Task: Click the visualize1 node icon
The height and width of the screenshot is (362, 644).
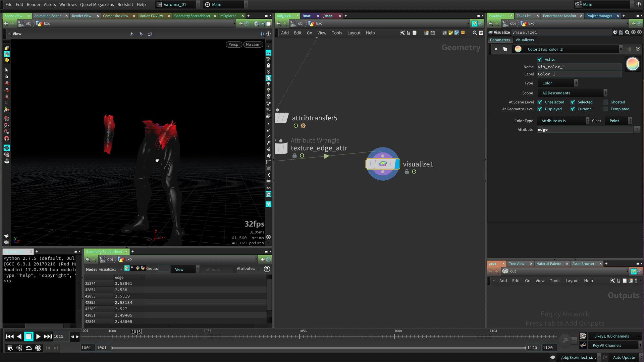Action: coord(382,164)
